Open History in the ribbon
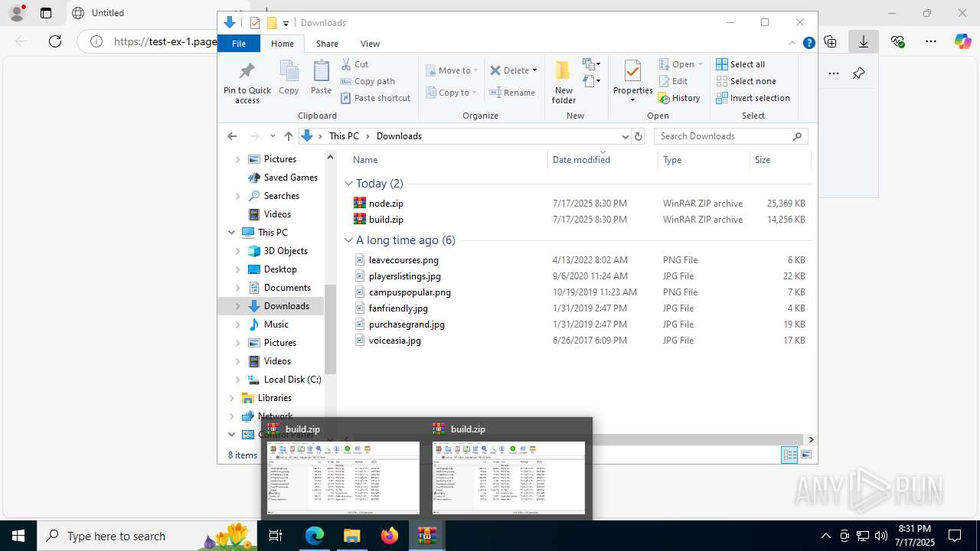This screenshot has width=980, height=551. (679, 98)
